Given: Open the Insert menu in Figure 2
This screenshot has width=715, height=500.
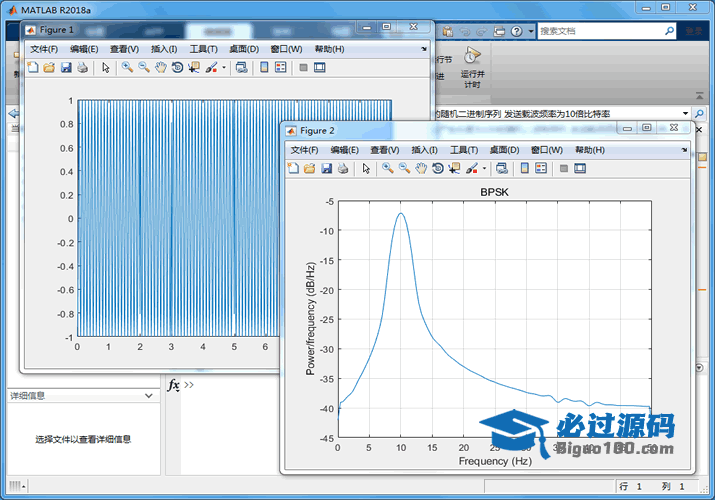Looking at the screenshot, I should pyautogui.click(x=424, y=150).
